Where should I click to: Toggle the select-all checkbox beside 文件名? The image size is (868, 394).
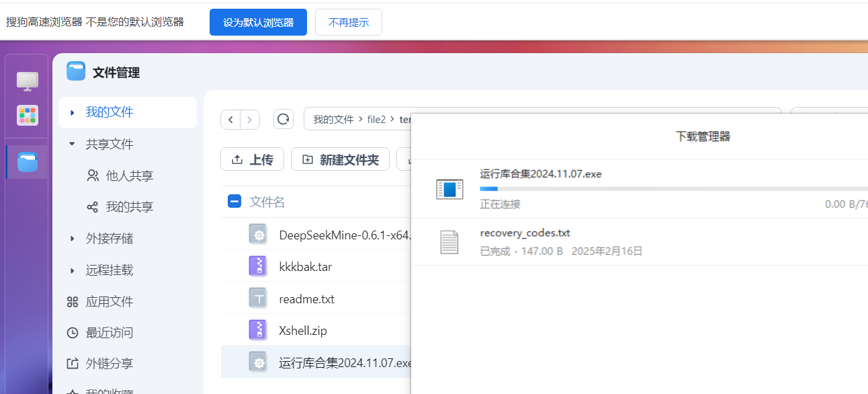[234, 201]
